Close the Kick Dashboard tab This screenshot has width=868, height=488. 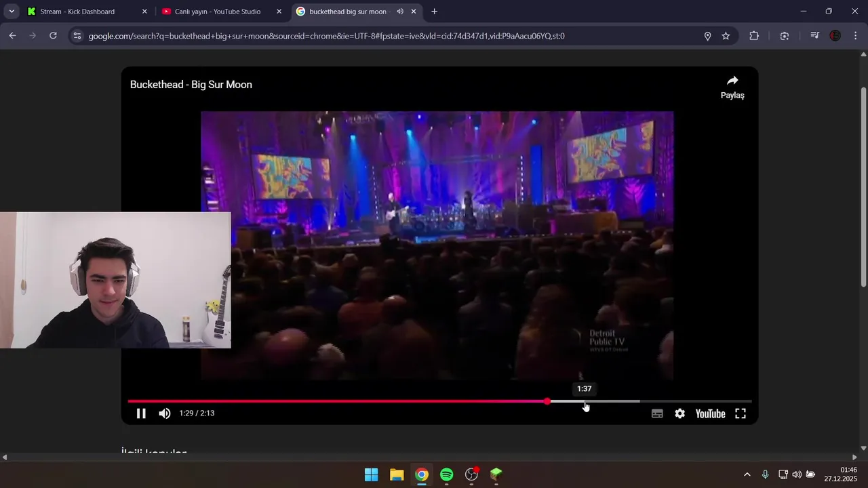click(144, 12)
